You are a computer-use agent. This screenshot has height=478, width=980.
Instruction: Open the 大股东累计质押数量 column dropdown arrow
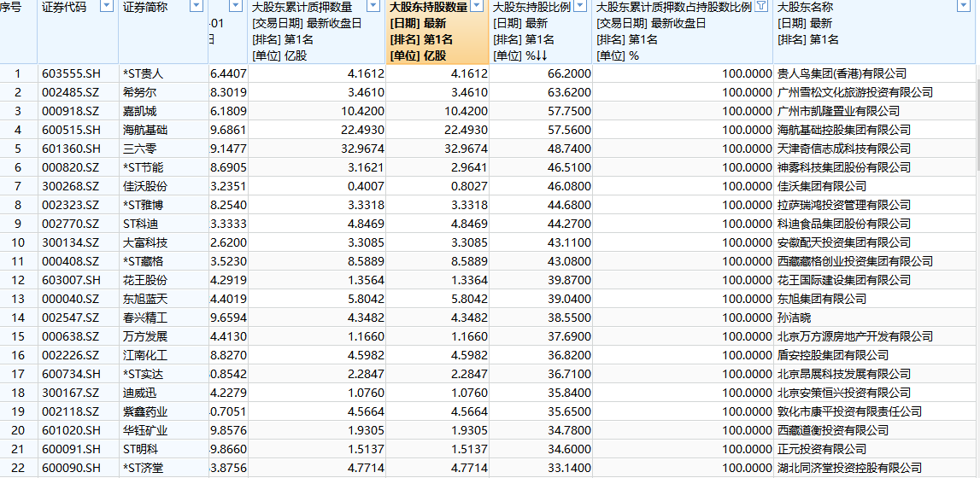pyautogui.click(x=373, y=6)
